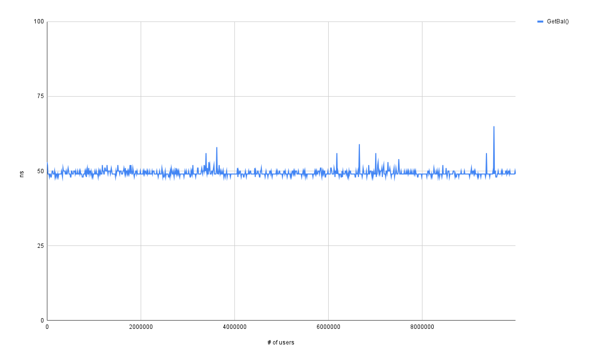Click the "ns" y-axis title
Viewport: 589px width, 364px height.
[x=21, y=171]
